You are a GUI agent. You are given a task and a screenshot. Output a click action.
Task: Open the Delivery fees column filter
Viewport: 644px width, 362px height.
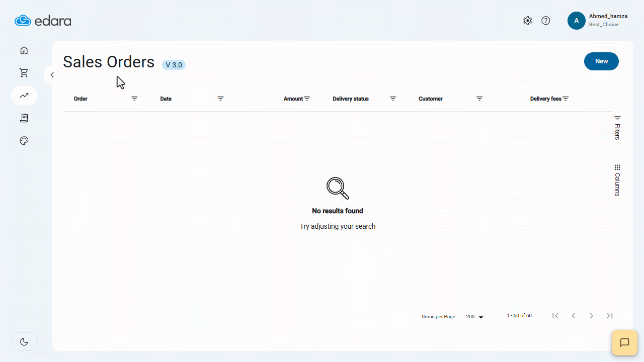566,99
